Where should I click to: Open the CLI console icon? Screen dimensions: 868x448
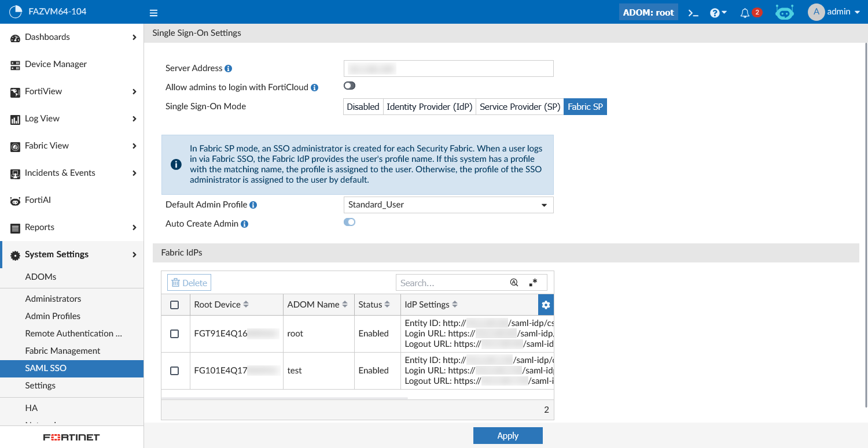[x=693, y=13]
